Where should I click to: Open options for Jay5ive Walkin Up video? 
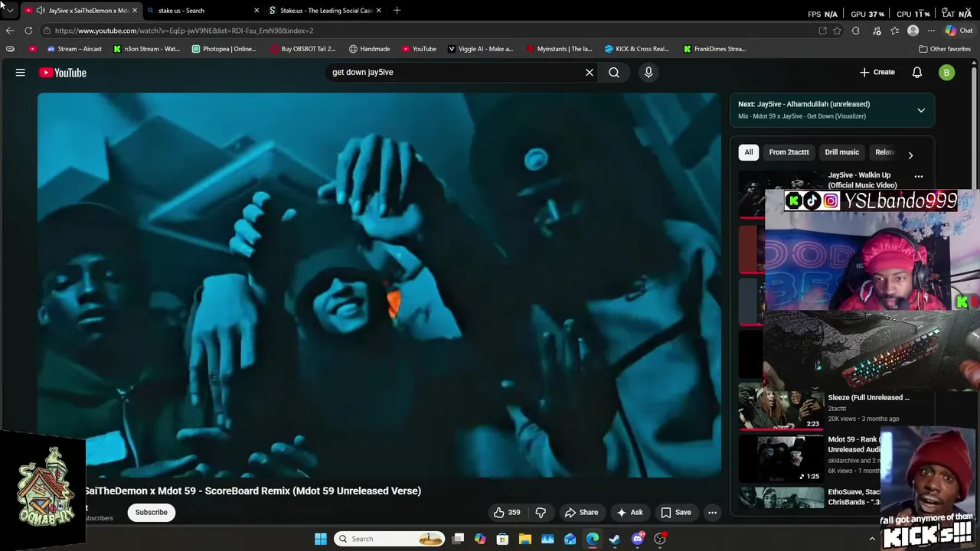pyautogui.click(x=919, y=177)
